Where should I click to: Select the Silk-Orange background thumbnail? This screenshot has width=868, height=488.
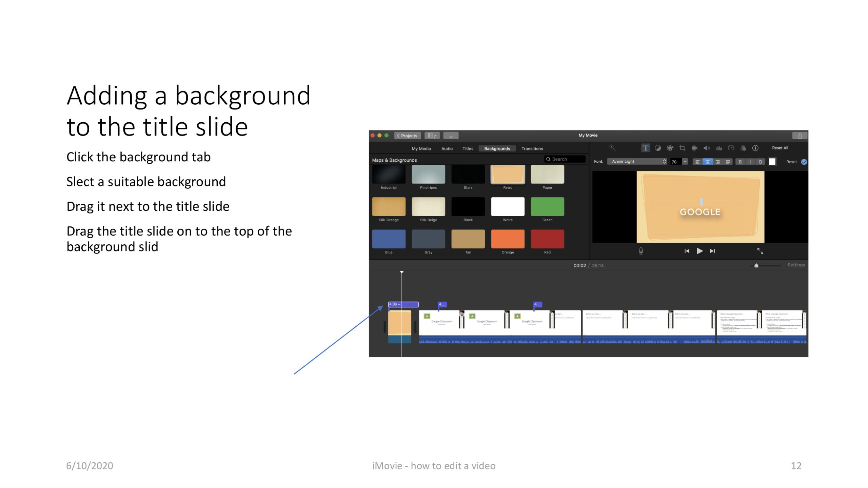click(x=389, y=207)
